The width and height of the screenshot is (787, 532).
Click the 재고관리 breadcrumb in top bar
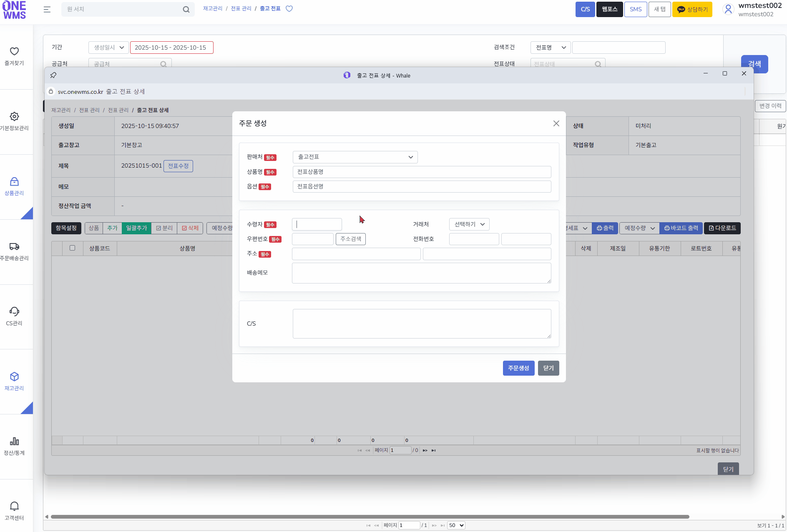pos(213,8)
